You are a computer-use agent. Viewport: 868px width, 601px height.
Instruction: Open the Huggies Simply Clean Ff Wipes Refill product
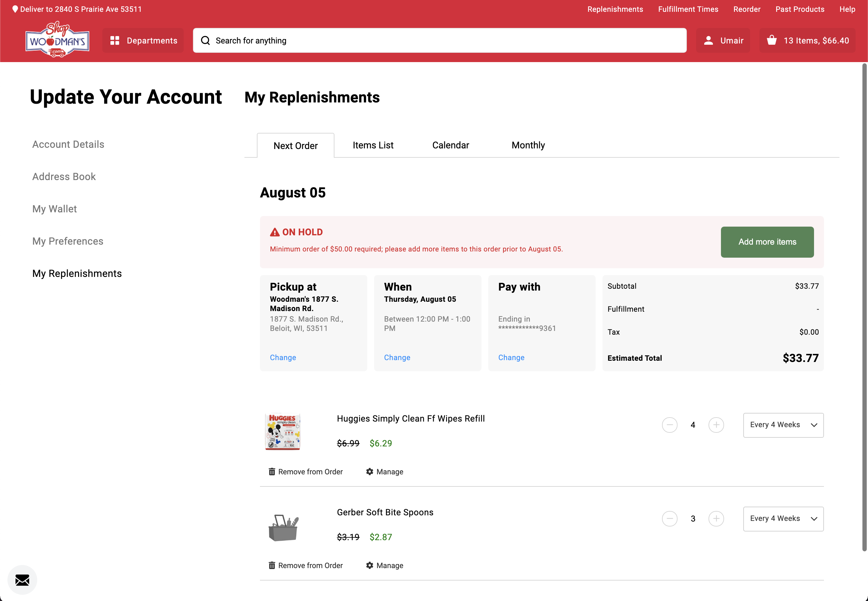tap(411, 419)
